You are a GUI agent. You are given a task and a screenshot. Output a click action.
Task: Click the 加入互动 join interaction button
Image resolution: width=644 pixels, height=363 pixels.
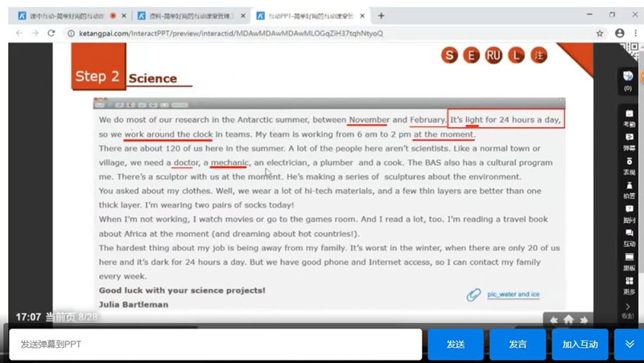[x=580, y=344]
